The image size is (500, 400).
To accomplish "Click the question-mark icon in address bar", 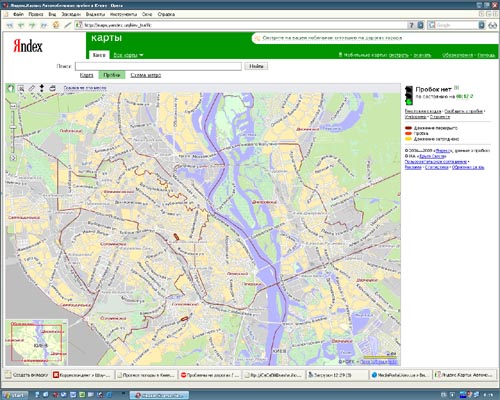I will click(x=411, y=25).
